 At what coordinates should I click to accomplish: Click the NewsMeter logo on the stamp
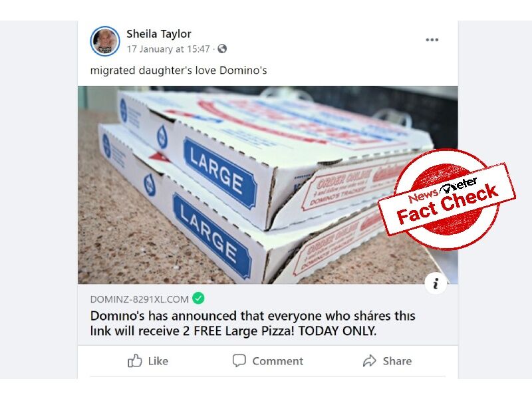click(443, 190)
